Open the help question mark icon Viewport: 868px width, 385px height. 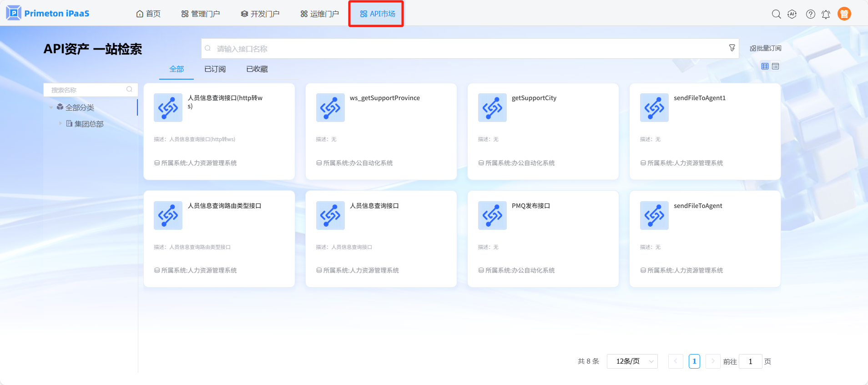point(810,14)
